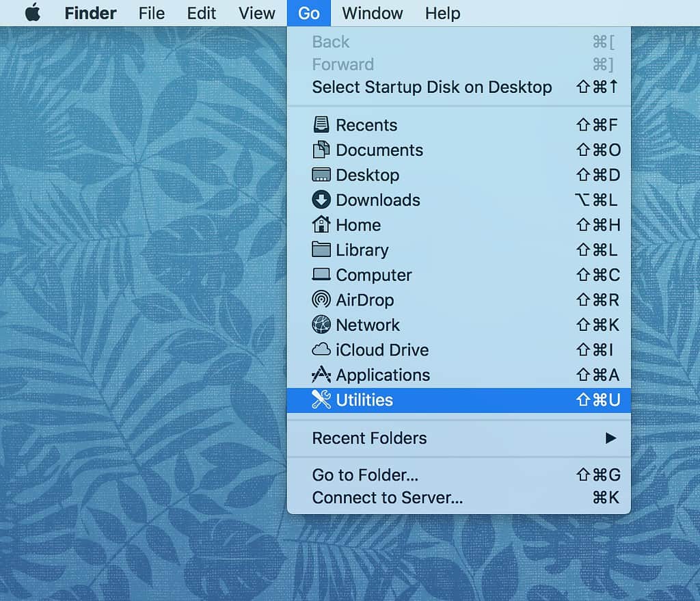Choose Go to Folder…
700x601 pixels.
459,475
